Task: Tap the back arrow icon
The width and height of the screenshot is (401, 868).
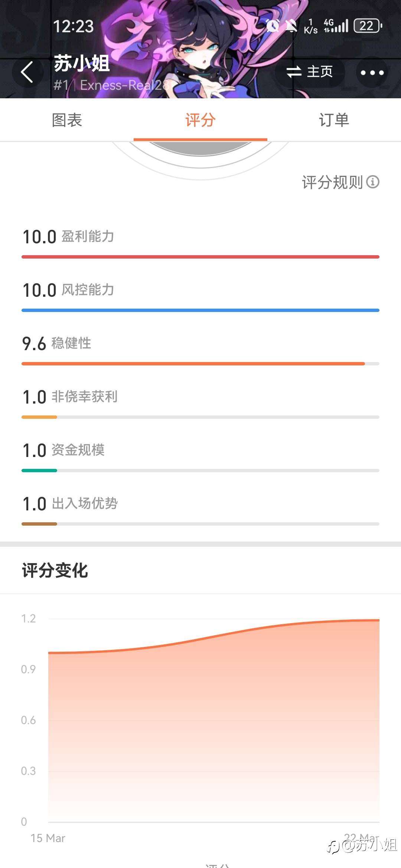Action: tap(27, 72)
